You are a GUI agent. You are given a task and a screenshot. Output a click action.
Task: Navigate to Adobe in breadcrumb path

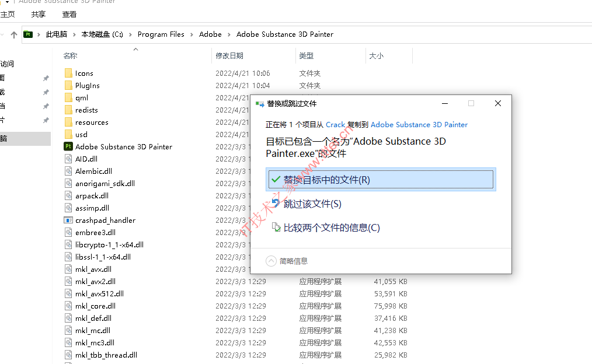pyautogui.click(x=210, y=34)
